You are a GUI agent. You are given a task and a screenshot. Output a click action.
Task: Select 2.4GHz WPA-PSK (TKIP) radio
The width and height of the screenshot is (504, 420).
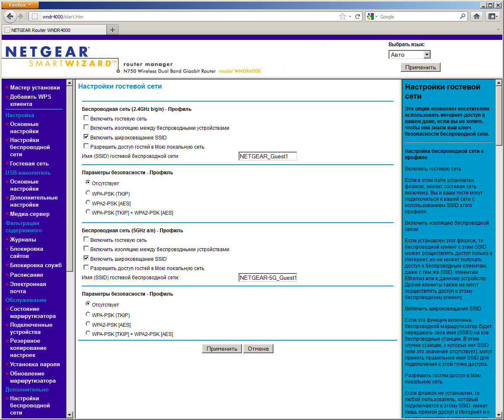88,193
